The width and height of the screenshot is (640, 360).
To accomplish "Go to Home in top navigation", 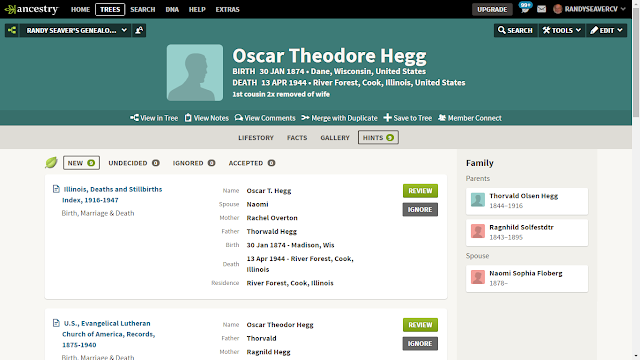I will (x=80, y=9).
